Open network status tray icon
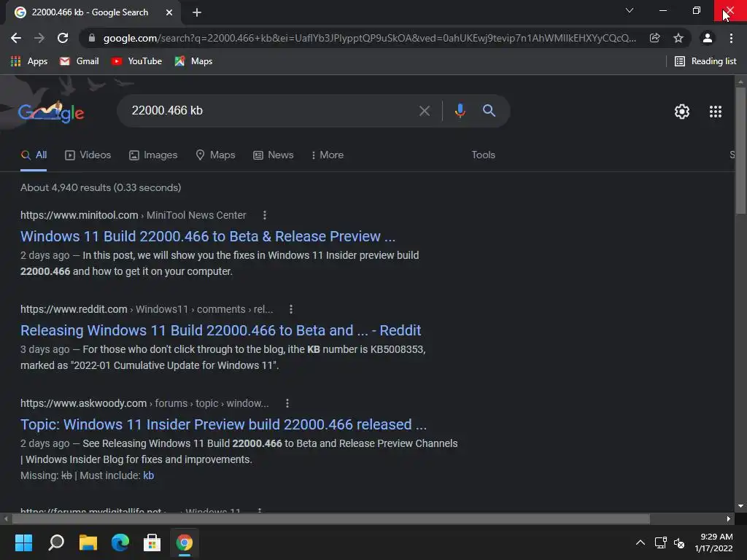The width and height of the screenshot is (747, 560). (660, 542)
